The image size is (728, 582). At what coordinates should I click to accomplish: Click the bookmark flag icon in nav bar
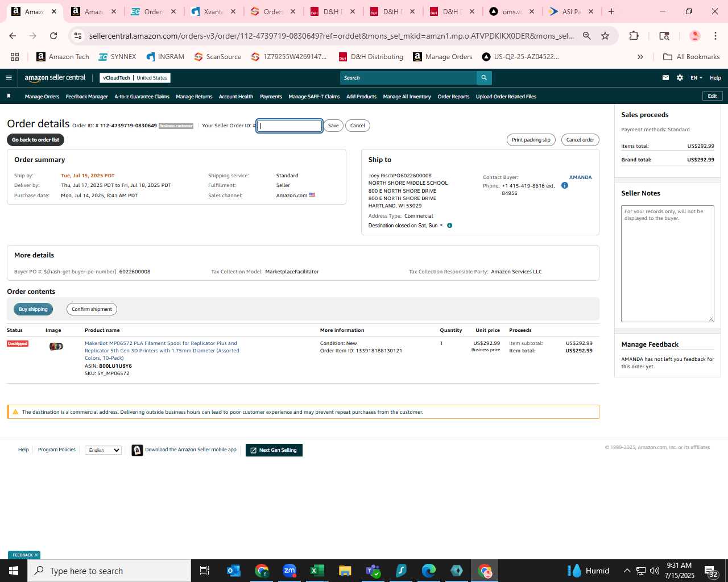(9, 96)
